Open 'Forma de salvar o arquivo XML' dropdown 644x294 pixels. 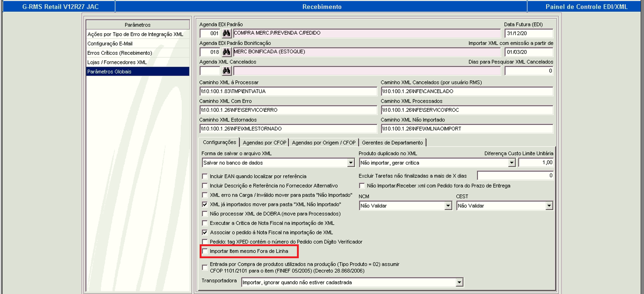coord(351,163)
